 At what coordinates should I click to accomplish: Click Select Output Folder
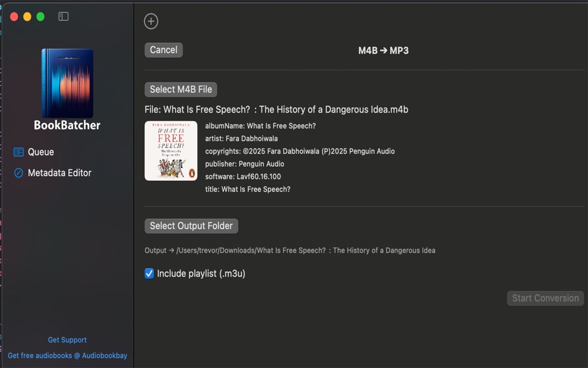[191, 226]
